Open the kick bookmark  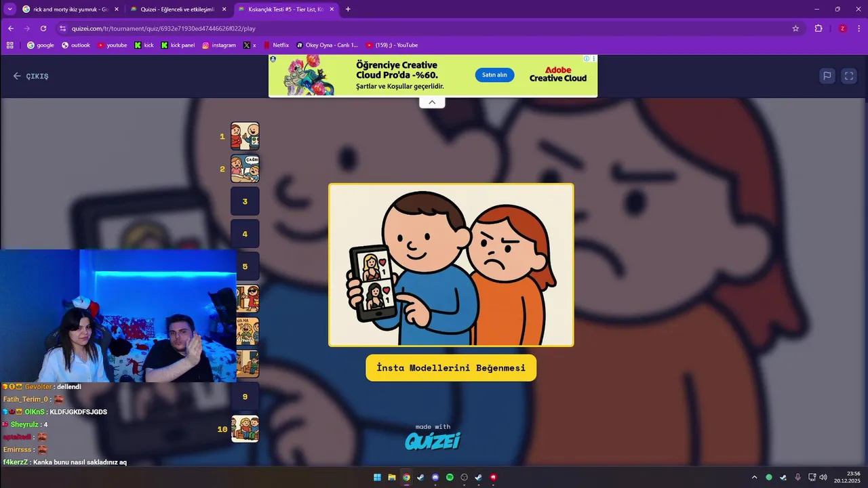tap(144, 45)
